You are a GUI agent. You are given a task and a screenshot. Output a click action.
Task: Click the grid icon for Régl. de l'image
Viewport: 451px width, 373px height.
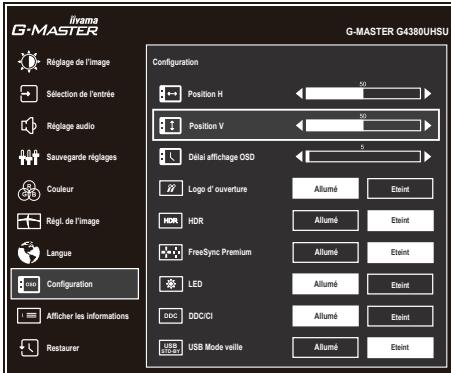(x=29, y=221)
